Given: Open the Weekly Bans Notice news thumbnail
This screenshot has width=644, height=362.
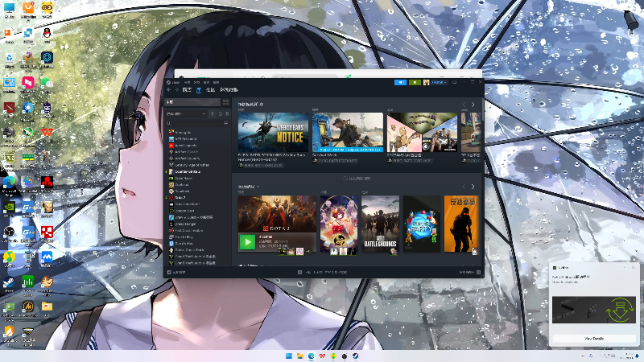Looking at the screenshot, I should (x=273, y=132).
